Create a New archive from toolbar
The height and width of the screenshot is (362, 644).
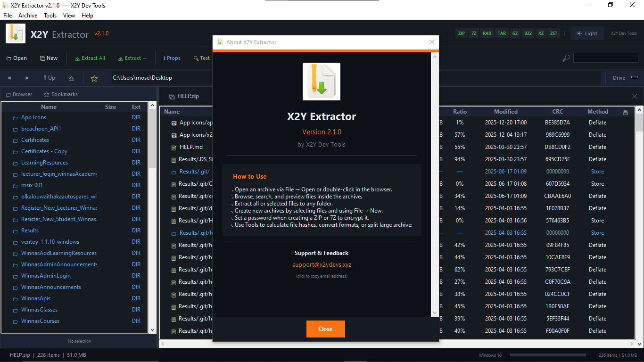pyautogui.click(x=49, y=58)
